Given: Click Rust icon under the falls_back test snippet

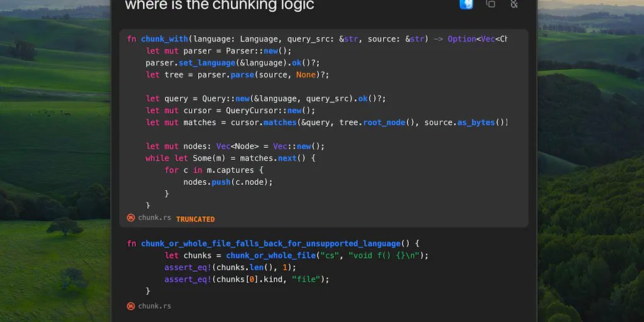Looking at the screenshot, I should click(131, 306).
